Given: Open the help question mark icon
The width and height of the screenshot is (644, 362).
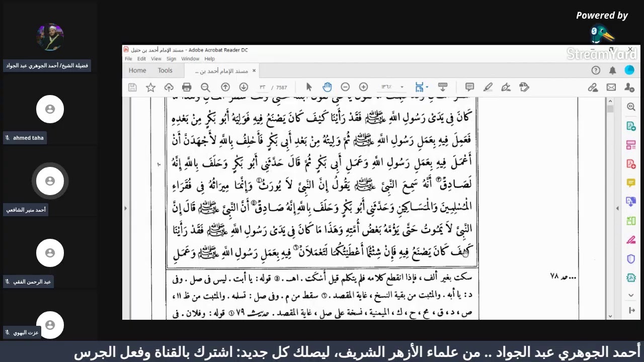Looking at the screenshot, I should pos(596,70).
